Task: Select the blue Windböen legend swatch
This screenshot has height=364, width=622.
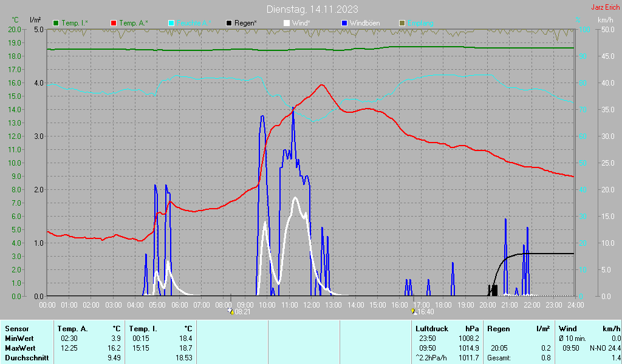Action: click(x=344, y=23)
